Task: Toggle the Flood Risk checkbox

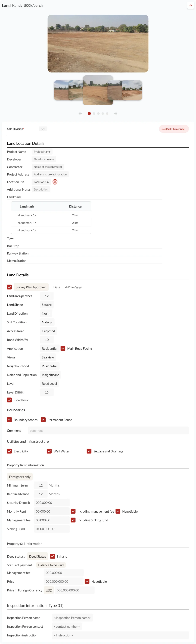Action: [x=10, y=400]
